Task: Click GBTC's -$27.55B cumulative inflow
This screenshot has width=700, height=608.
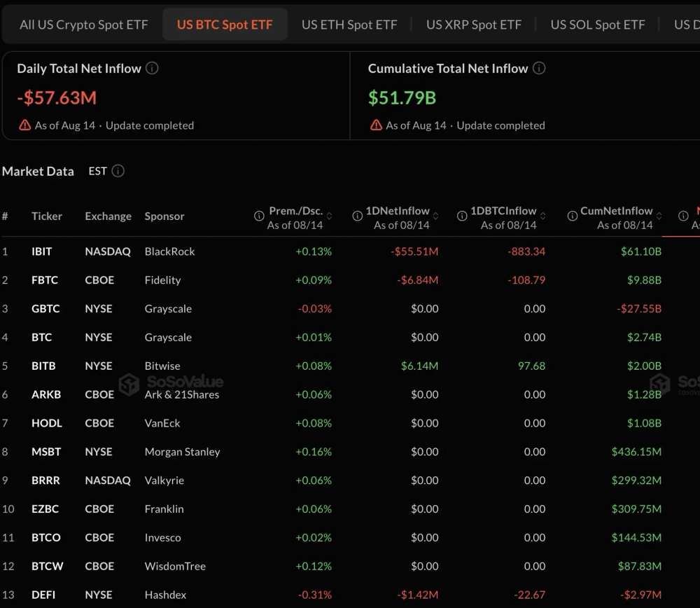Action: tap(639, 309)
